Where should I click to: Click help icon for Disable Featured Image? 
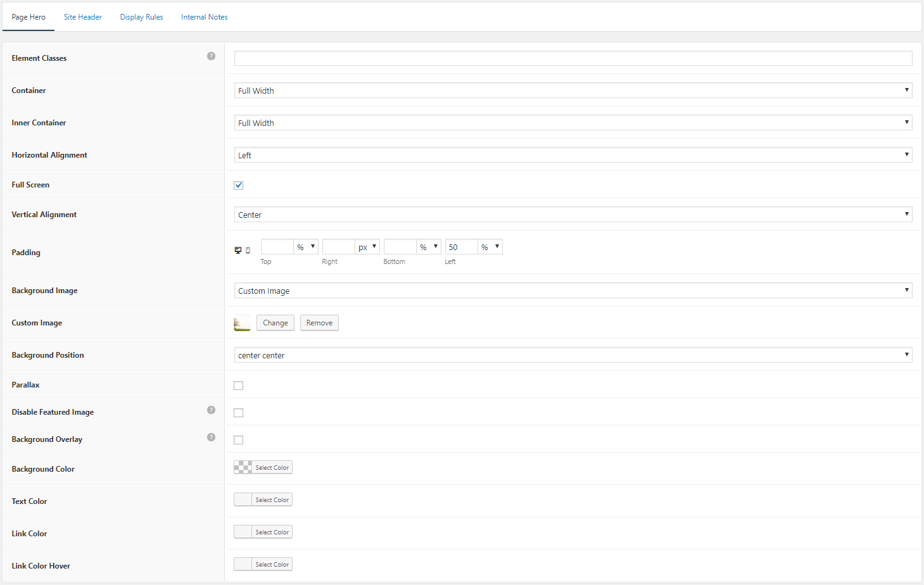(211, 410)
